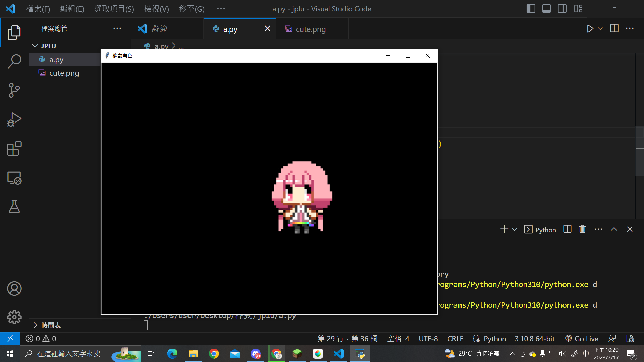
Task: Open the Extensions view
Action: click(x=14, y=148)
